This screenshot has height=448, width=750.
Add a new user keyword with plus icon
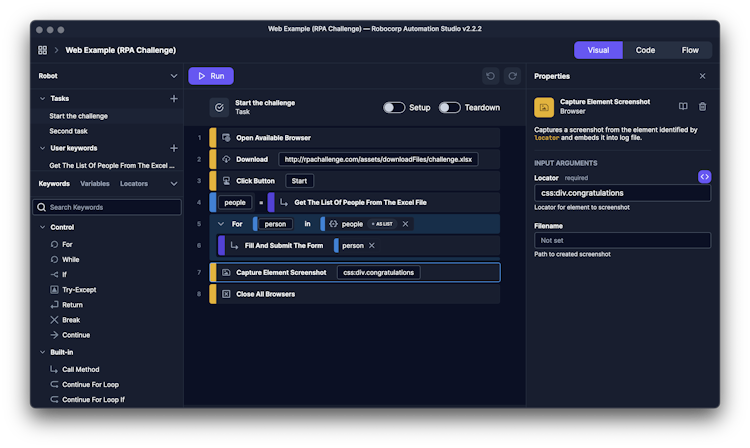174,148
